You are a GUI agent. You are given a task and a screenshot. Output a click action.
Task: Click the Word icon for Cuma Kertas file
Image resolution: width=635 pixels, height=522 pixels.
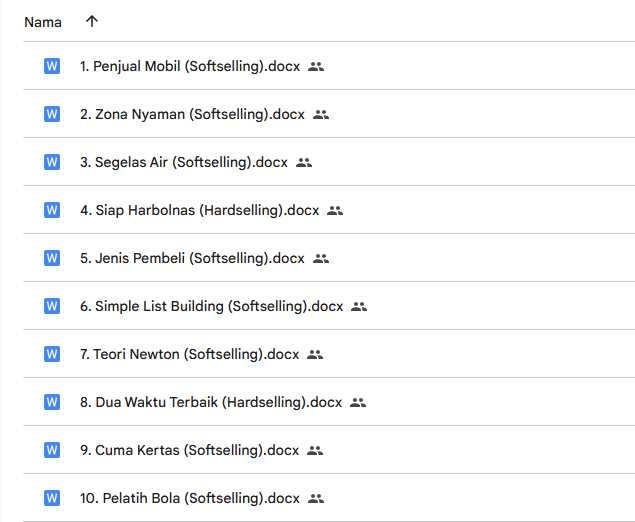[x=52, y=450]
